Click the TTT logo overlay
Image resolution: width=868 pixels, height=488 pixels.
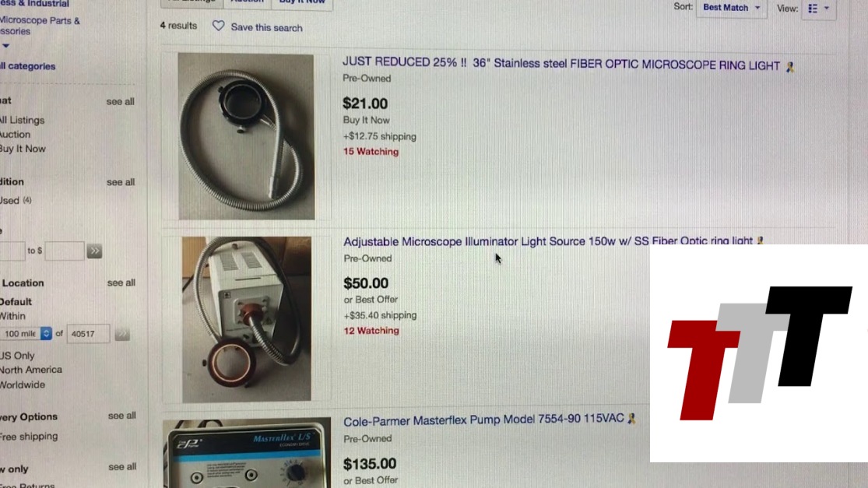pyautogui.click(x=759, y=353)
